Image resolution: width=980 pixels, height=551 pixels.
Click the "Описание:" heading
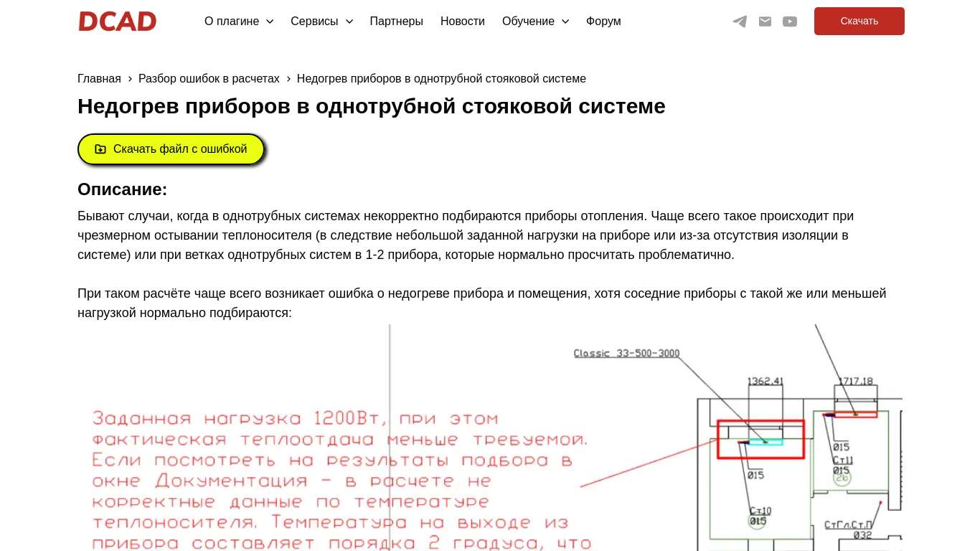click(122, 189)
